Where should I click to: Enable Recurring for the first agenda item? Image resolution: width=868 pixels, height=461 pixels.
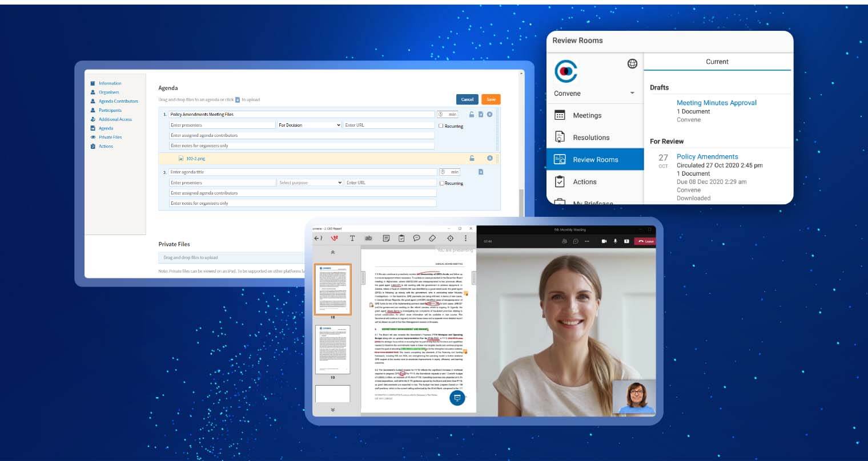[441, 126]
